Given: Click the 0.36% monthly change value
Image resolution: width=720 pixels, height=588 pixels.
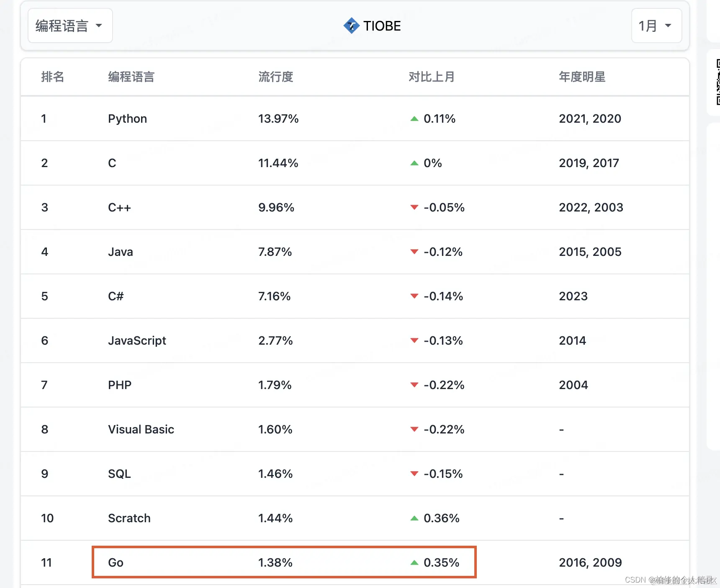Looking at the screenshot, I should [x=442, y=518].
